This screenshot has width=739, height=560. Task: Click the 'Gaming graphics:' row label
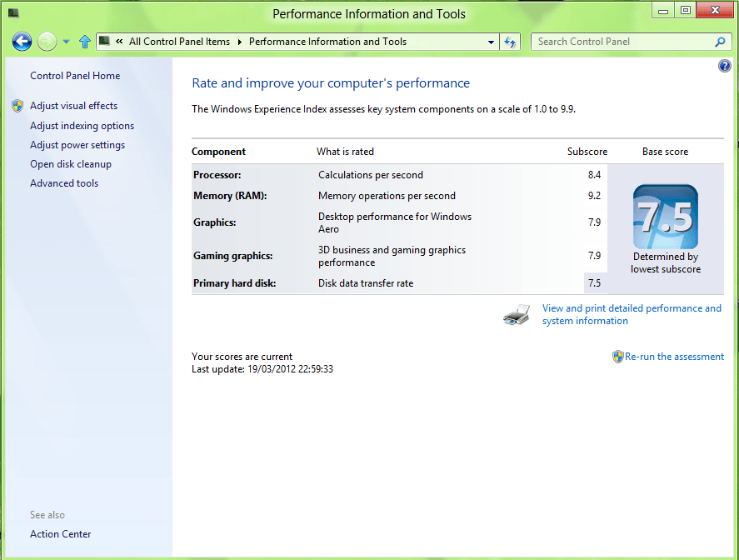(232, 256)
